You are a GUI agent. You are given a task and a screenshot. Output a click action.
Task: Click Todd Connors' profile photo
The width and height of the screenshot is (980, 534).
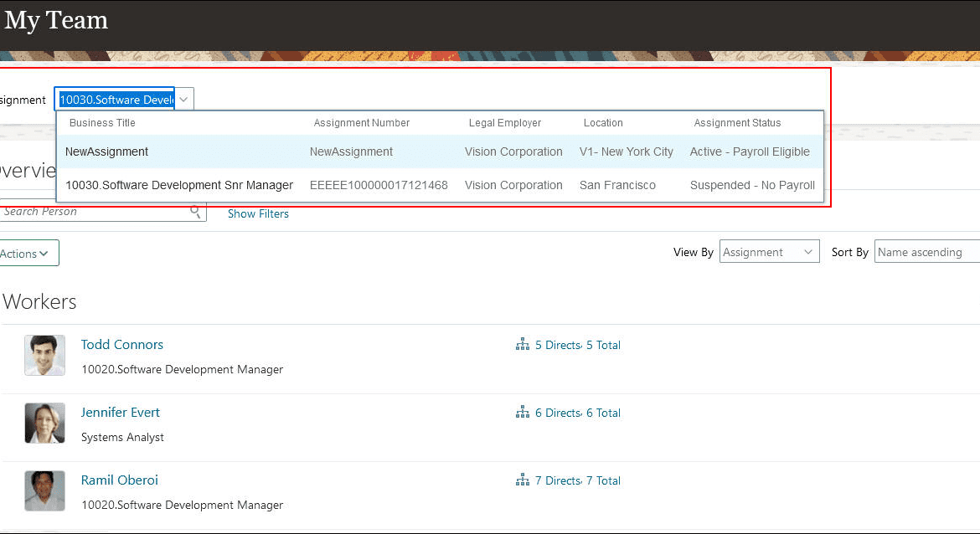[x=44, y=355]
